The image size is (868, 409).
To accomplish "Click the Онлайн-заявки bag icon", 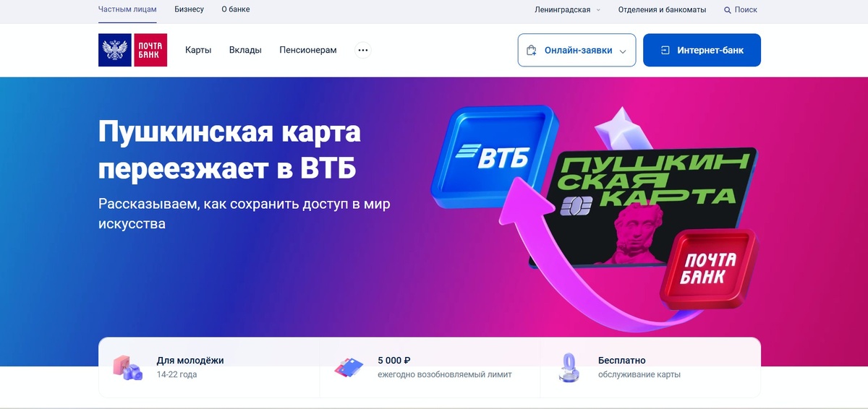I will (532, 51).
